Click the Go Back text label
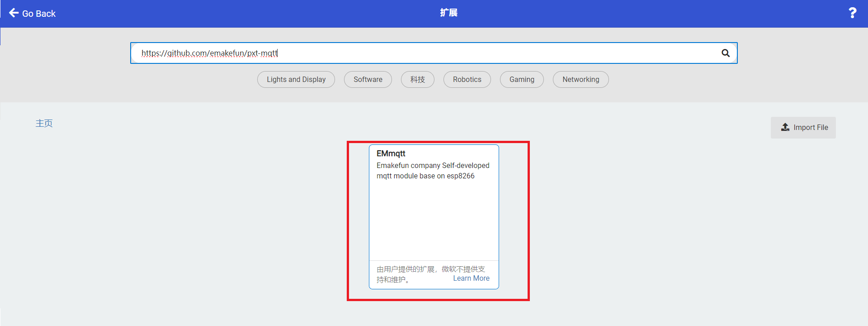This screenshot has width=868, height=326. pos(39,14)
